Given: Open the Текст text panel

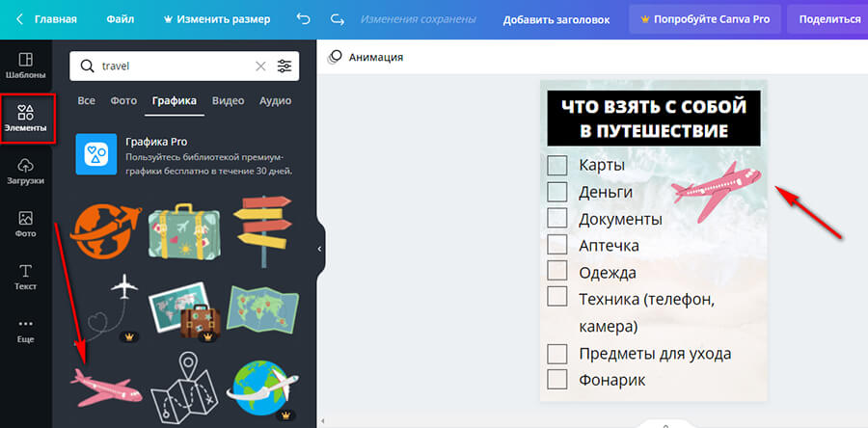Looking at the screenshot, I should pos(25,277).
